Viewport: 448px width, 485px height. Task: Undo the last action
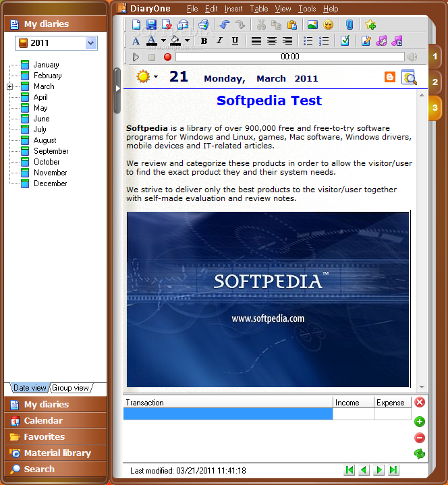pos(224,24)
